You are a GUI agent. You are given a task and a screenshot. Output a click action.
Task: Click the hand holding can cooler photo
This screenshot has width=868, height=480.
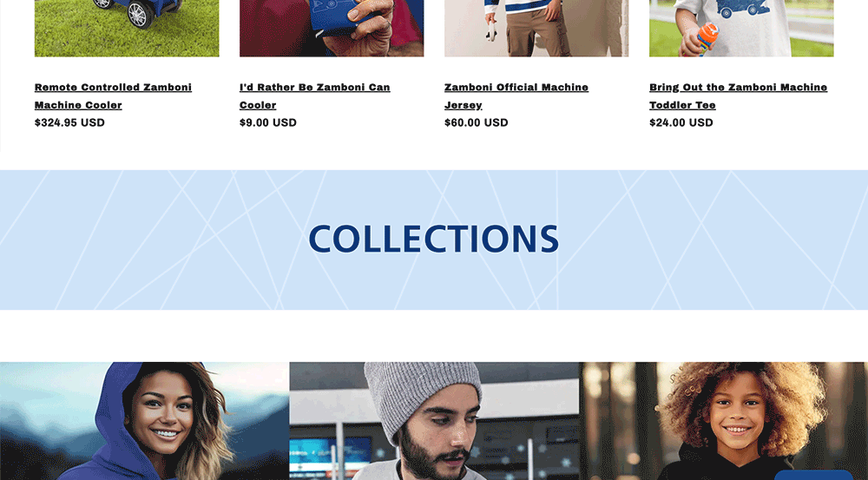[x=332, y=28]
